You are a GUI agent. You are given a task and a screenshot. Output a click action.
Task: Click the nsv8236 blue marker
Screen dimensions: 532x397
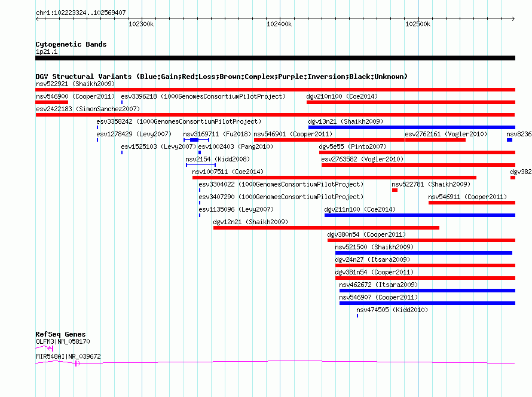click(509, 140)
